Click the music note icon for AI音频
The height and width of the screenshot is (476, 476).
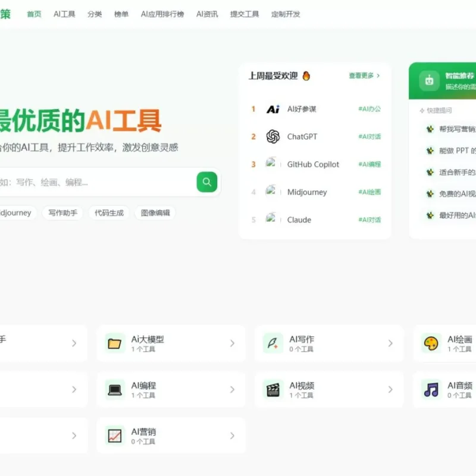(x=431, y=390)
